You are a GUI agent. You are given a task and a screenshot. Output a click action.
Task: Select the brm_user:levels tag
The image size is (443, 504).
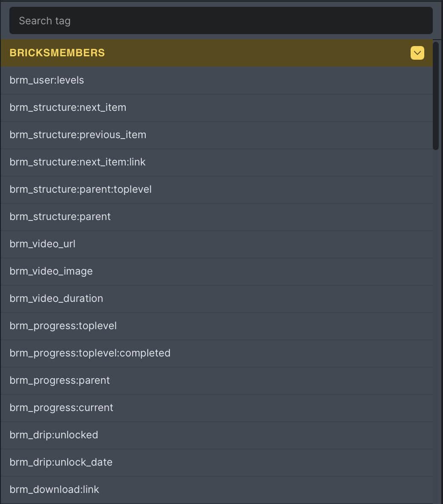pos(47,80)
